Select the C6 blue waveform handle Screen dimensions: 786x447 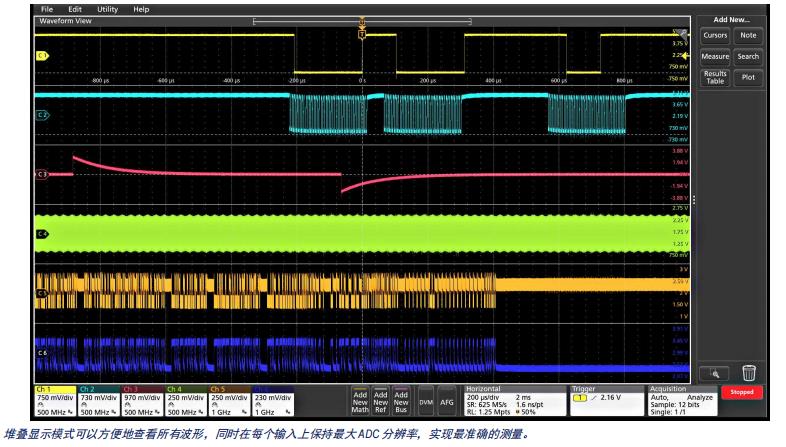tap(42, 353)
